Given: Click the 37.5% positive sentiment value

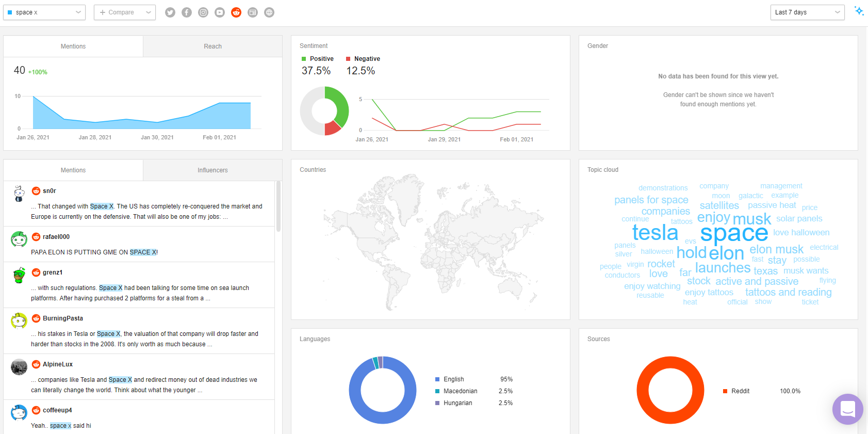Looking at the screenshot, I should (x=316, y=71).
